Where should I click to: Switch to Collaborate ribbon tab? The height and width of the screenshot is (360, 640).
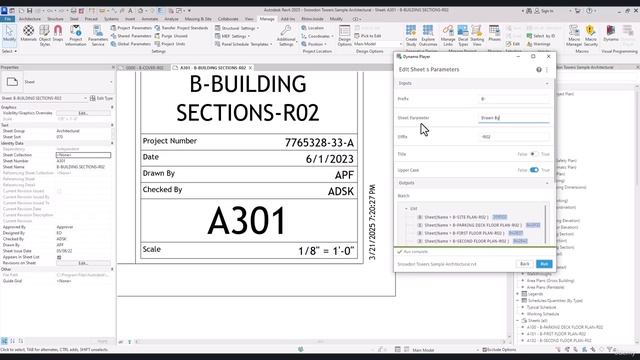pyautogui.click(x=228, y=19)
